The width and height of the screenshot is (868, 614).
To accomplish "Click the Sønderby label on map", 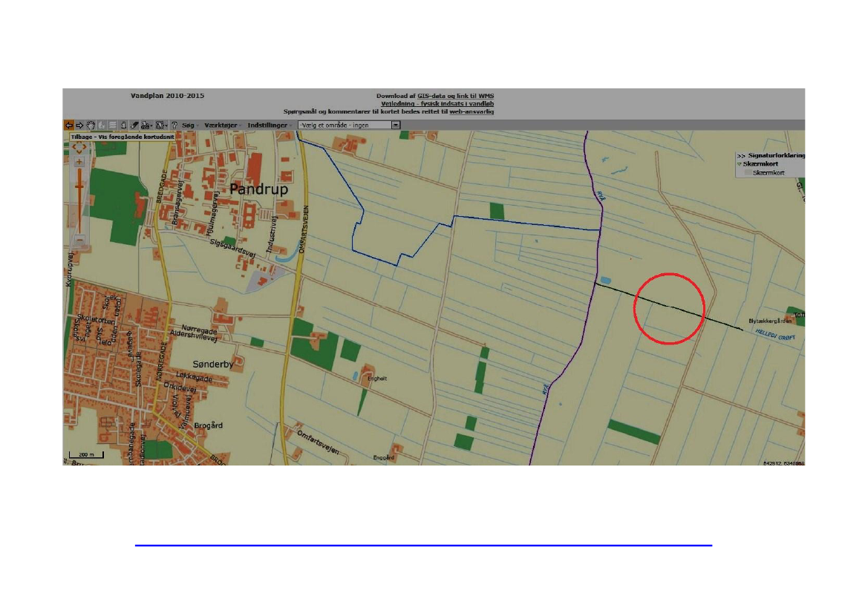I will coord(212,365).
